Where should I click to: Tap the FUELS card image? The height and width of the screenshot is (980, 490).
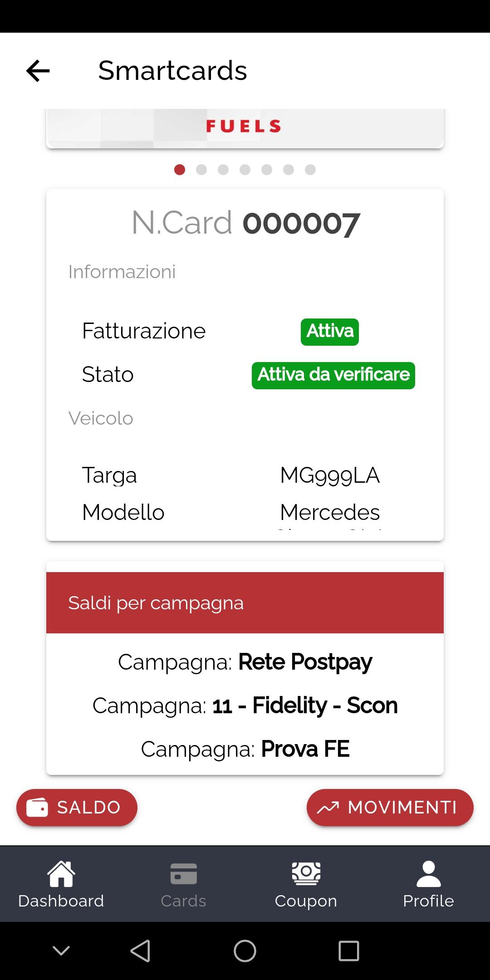tap(245, 128)
